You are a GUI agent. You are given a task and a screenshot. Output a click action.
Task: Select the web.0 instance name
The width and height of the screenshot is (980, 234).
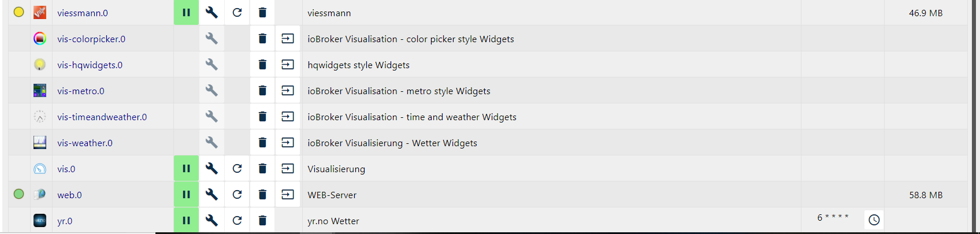(x=69, y=195)
